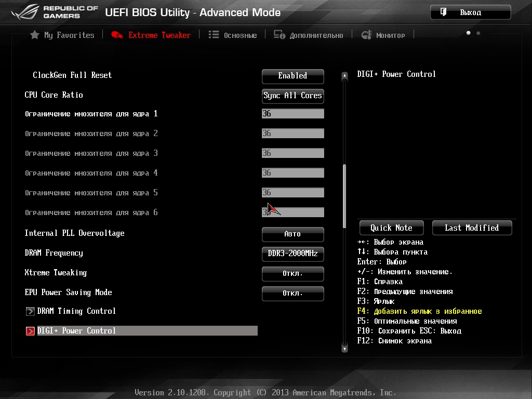The image size is (532, 399).
Task: Click the F5 Оптимальные значения hint
Action: [x=407, y=321]
